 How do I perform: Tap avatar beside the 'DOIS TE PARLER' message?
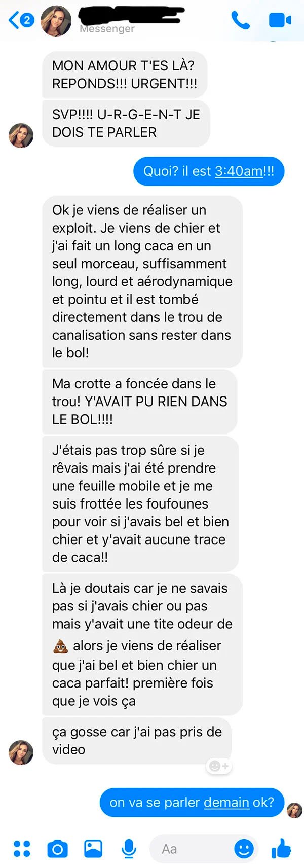point(21,135)
